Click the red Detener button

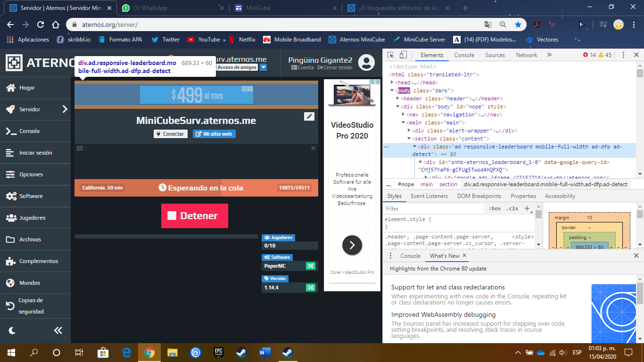tap(195, 216)
